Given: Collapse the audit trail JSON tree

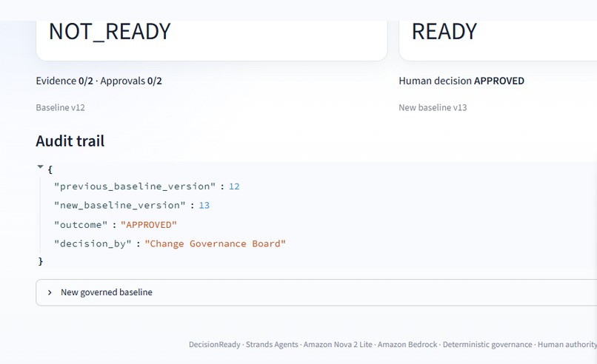Looking at the screenshot, I should (x=40, y=166).
